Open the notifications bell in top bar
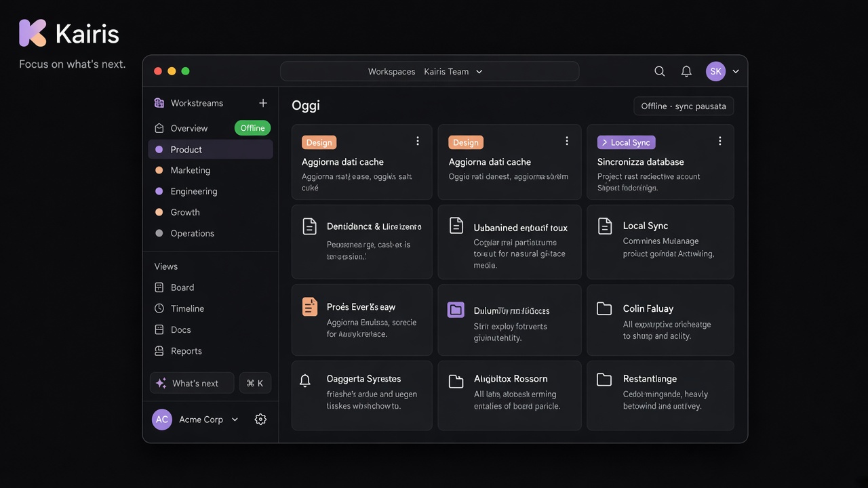 click(x=686, y=71)
